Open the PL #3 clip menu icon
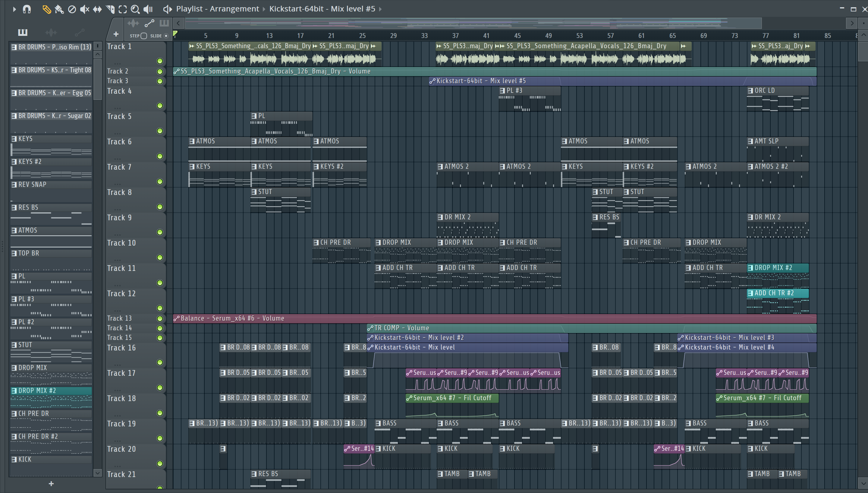This screenshot has height=493, width=868. (502, 90)
